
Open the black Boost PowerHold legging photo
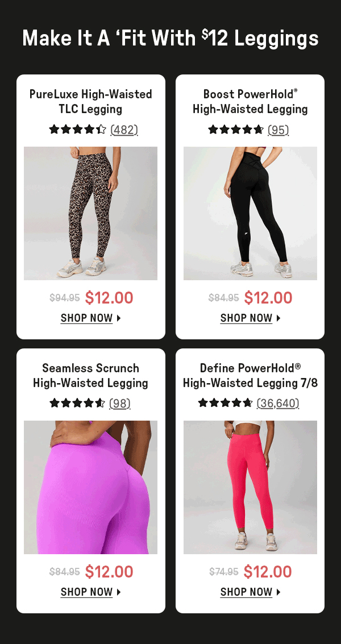click(x=250, y=213)
